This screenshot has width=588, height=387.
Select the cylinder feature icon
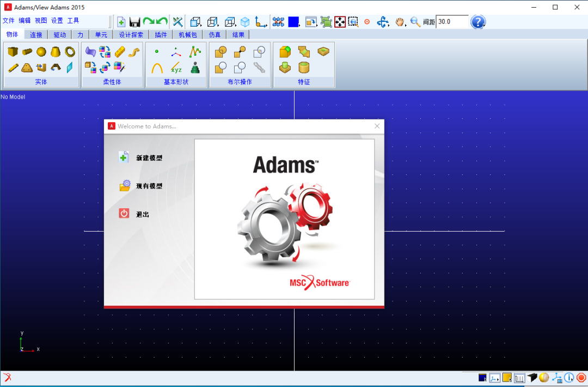[x=304, y=68]
